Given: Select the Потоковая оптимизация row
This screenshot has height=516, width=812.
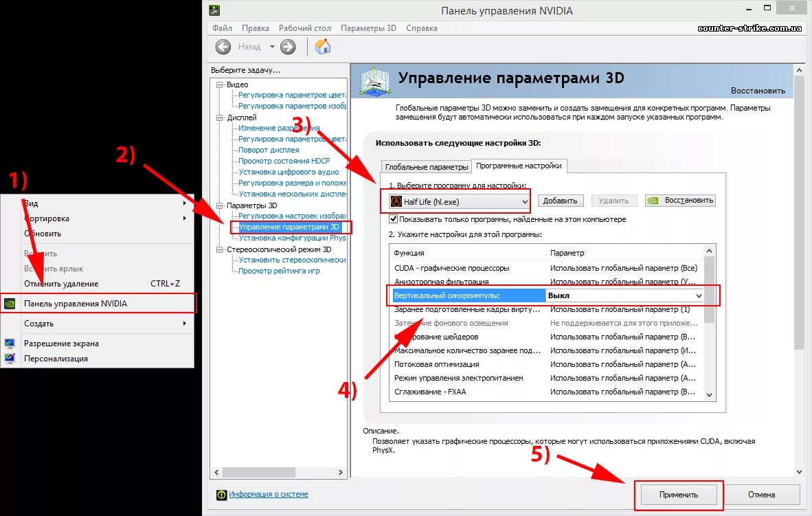Looking at the screenshot, I should click(546, 364).
